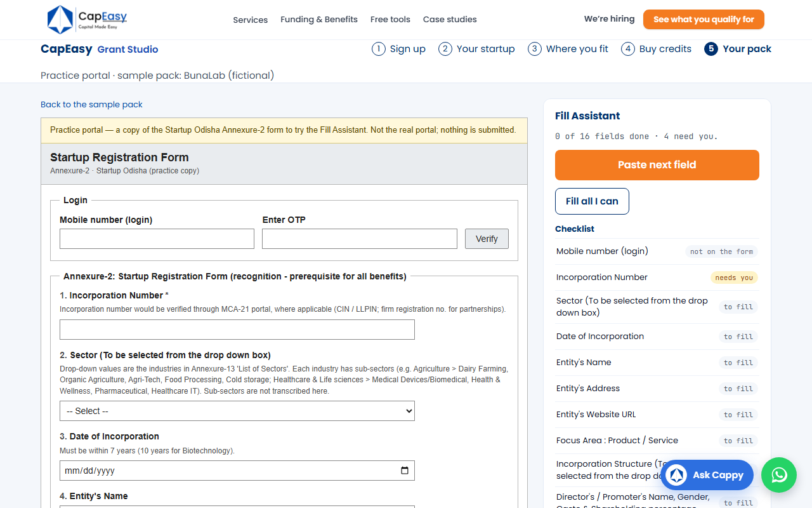The width and height of the screenshot is (812, 508).
Task: Open the We're hiring link
Action: [609, 19]
